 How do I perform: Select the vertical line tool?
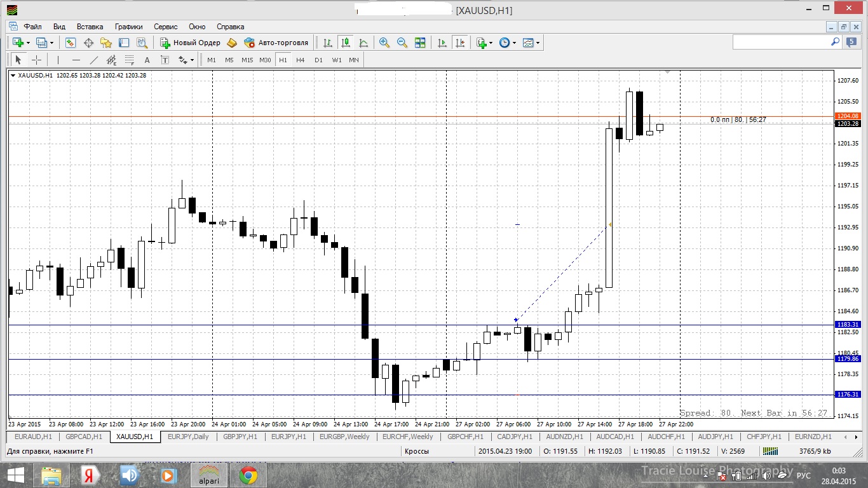click(58, 60)
